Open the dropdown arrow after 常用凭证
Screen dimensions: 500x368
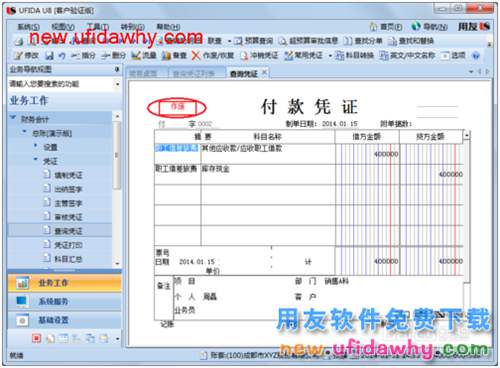tap(330, 56)
